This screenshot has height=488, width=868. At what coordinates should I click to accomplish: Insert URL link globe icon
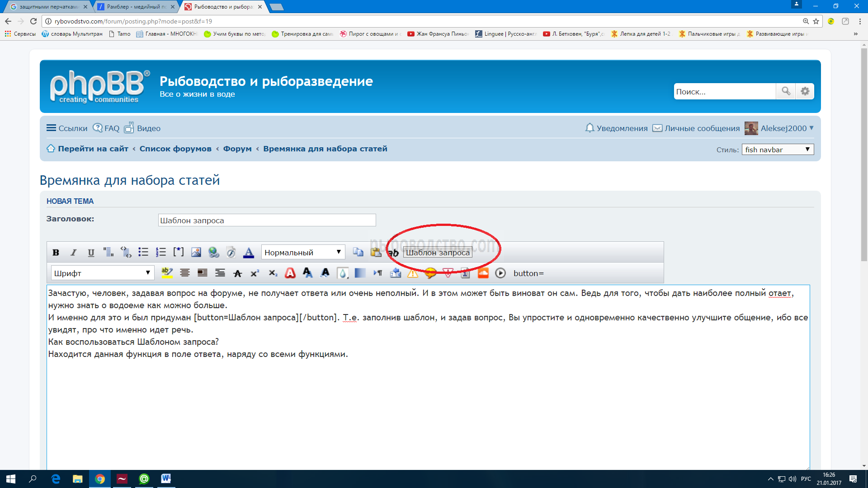(x=213, y=252)
